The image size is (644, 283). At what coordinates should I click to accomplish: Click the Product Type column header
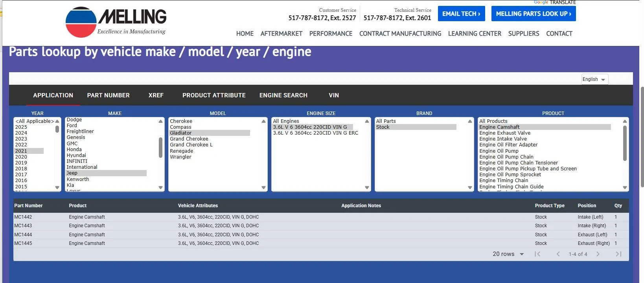(550, 206)
